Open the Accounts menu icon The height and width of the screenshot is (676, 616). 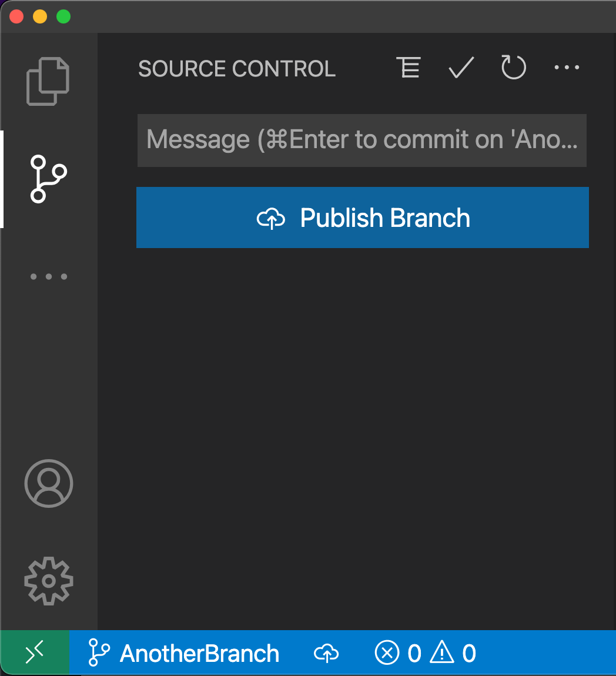49,483
